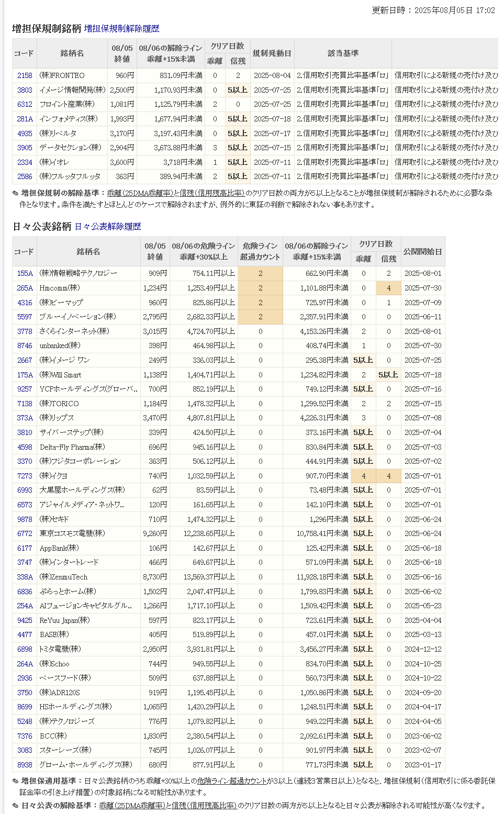Open code 373A リップス link
504x814 pixels.
[25, 418]
